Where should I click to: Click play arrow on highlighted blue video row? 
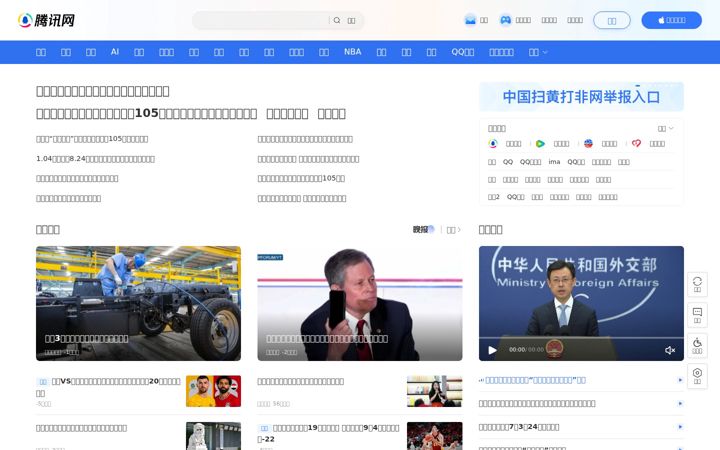tap(680, 380)
